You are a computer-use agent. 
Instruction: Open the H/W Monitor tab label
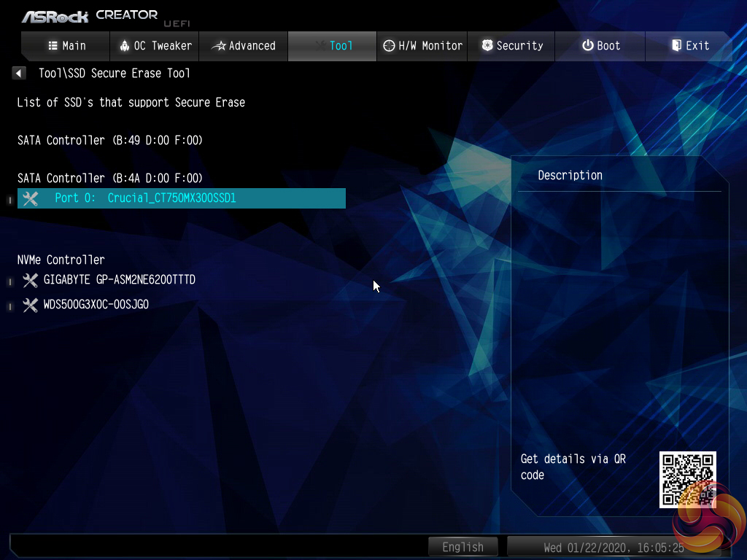click(x=430, y=46)
